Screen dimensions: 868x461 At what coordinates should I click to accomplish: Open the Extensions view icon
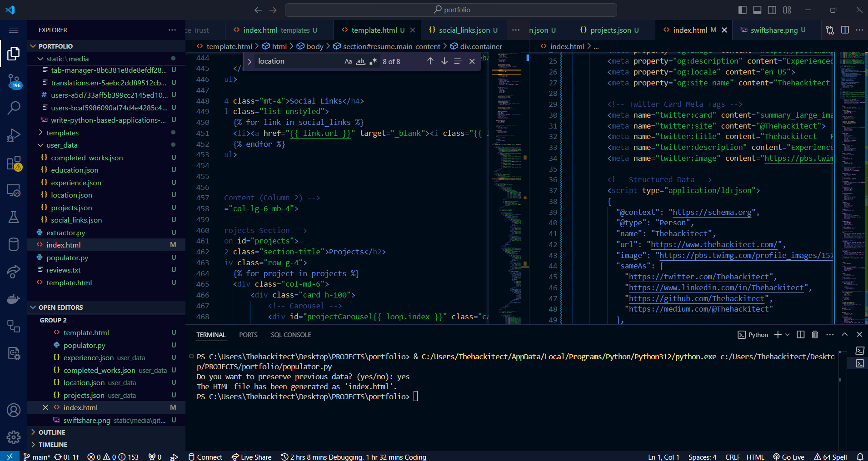click(14, 163)
